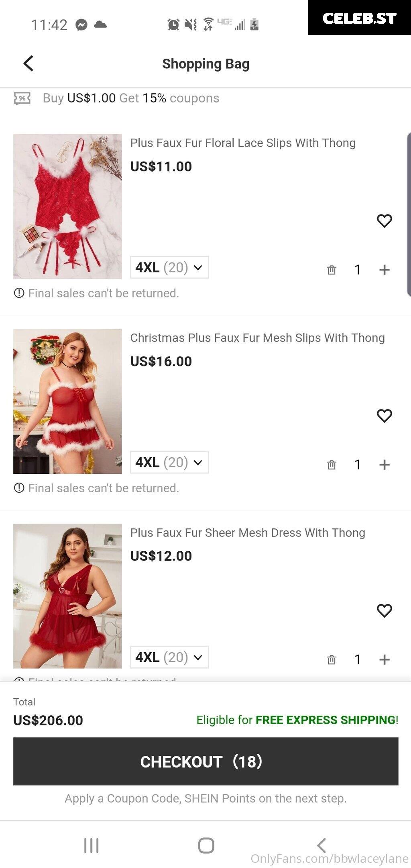The height and width of the screenshot is (868, 411).
Task: Remove the Christmas Mesh Slips item via trash icon
Action: 332,465
